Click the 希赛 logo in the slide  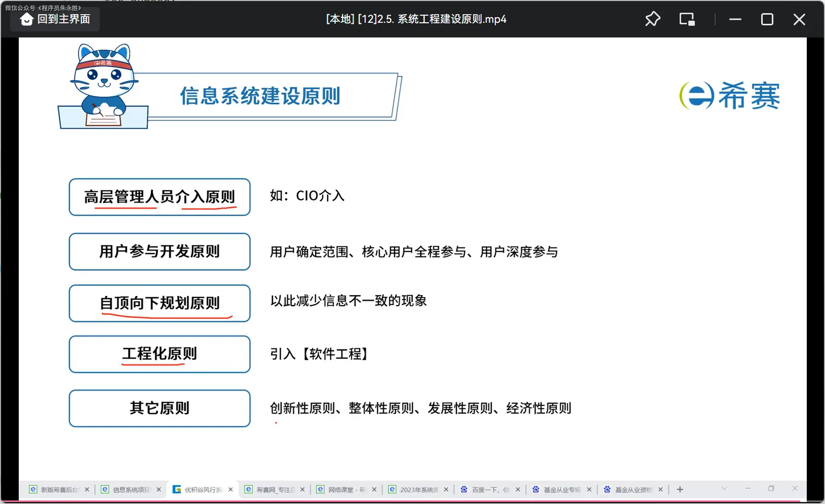tap(729, 96)
